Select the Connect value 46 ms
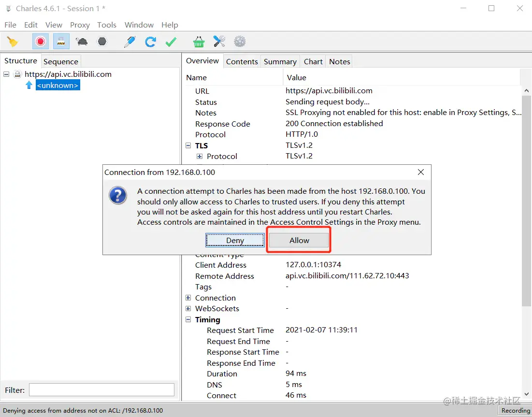532x417 pixels. (296, 395)
